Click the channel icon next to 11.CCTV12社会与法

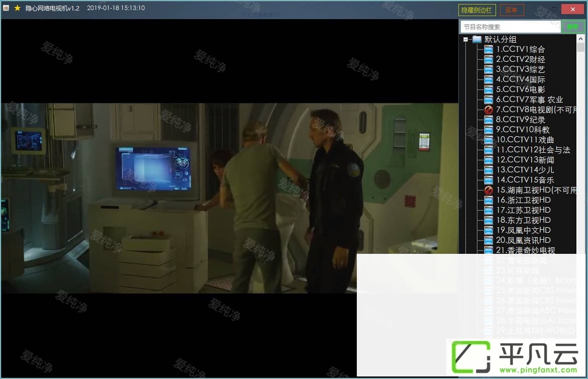(x=488, y=150)
